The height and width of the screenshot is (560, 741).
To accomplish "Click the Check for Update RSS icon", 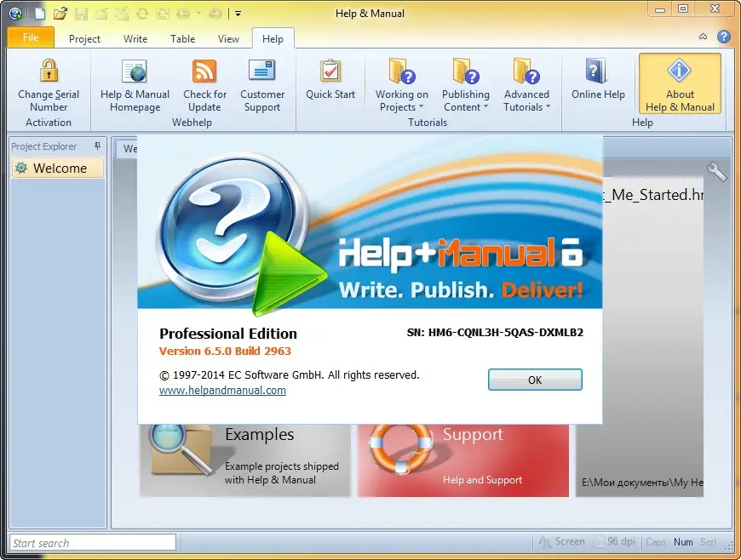I will 204,71.
